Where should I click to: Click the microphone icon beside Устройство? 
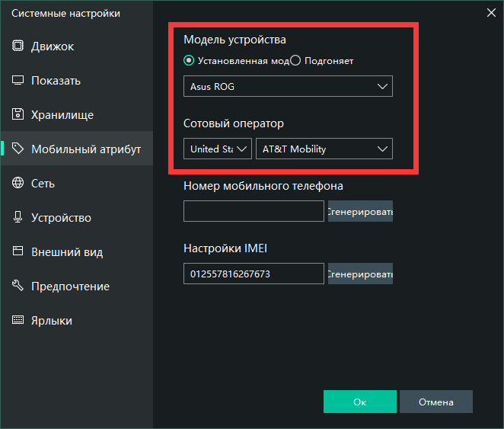click(x=18, y=218)
